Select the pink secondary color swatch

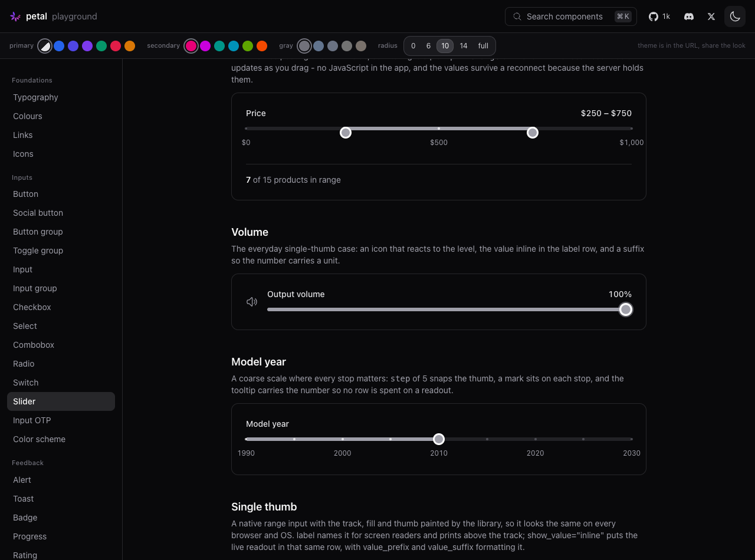191,46
